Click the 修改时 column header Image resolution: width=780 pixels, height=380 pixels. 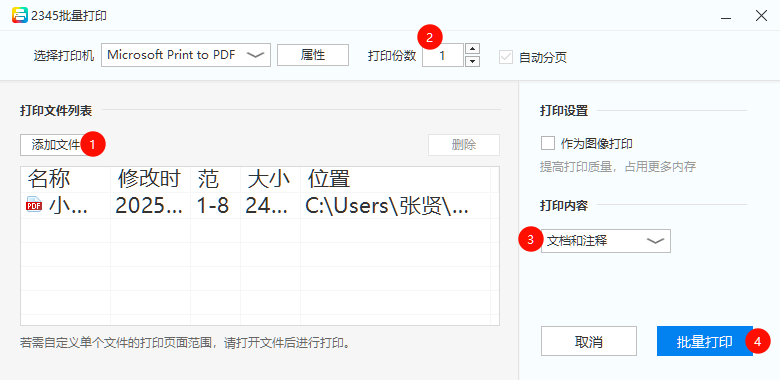tap(151, 179)
